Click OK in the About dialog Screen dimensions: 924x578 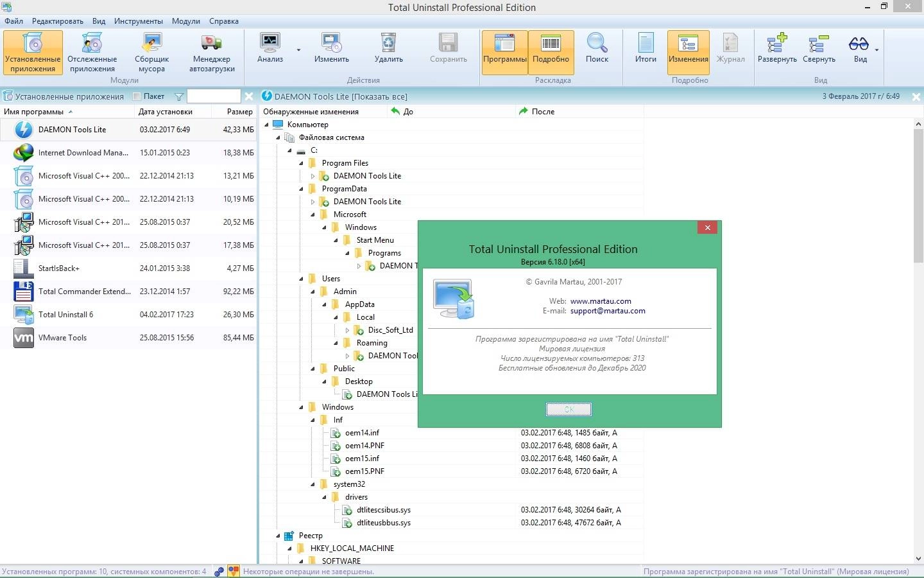[x=569, y=409]
